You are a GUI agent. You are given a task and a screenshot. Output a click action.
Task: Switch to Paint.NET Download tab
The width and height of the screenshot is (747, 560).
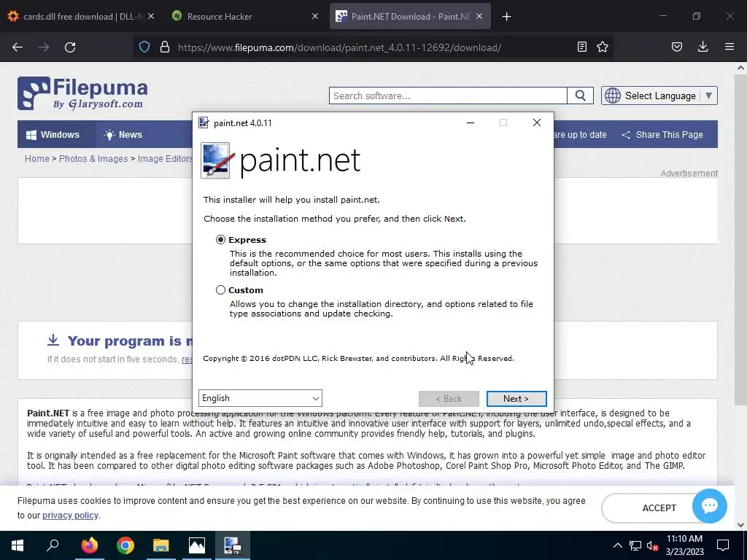click(x=410, y=16)
